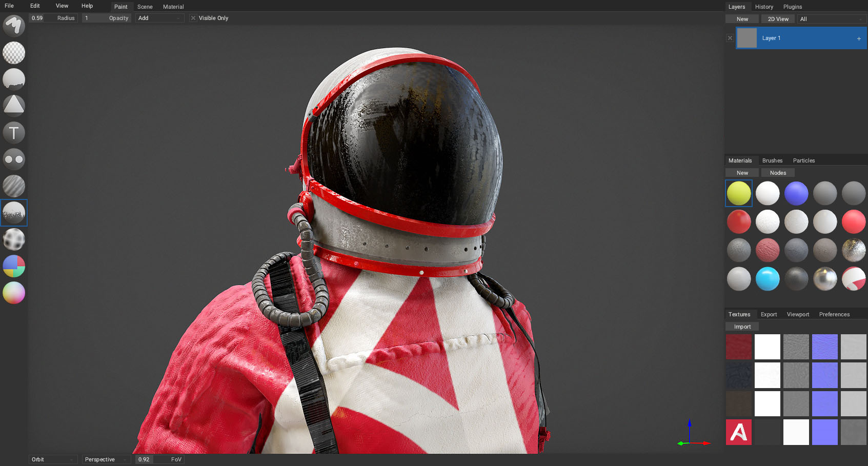Toggle the Visible Only checkbox
This screenshot has width=868, height=466.
[193, 18]
